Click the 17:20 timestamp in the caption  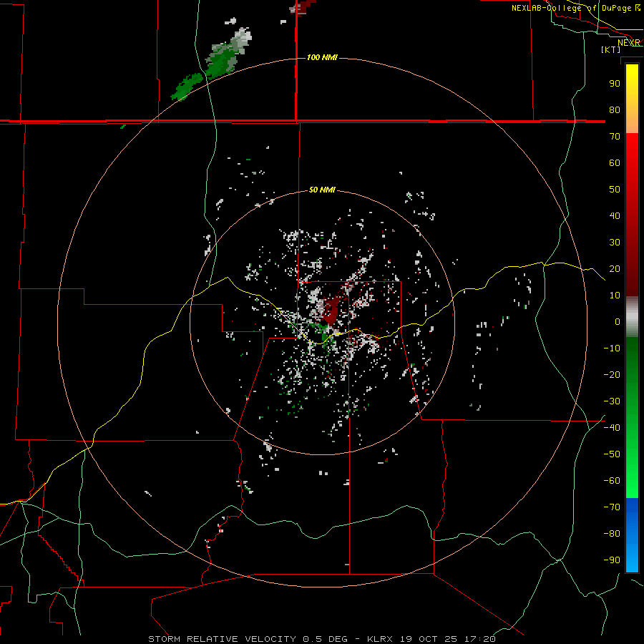pyautogui.click(x=480, y=639)
